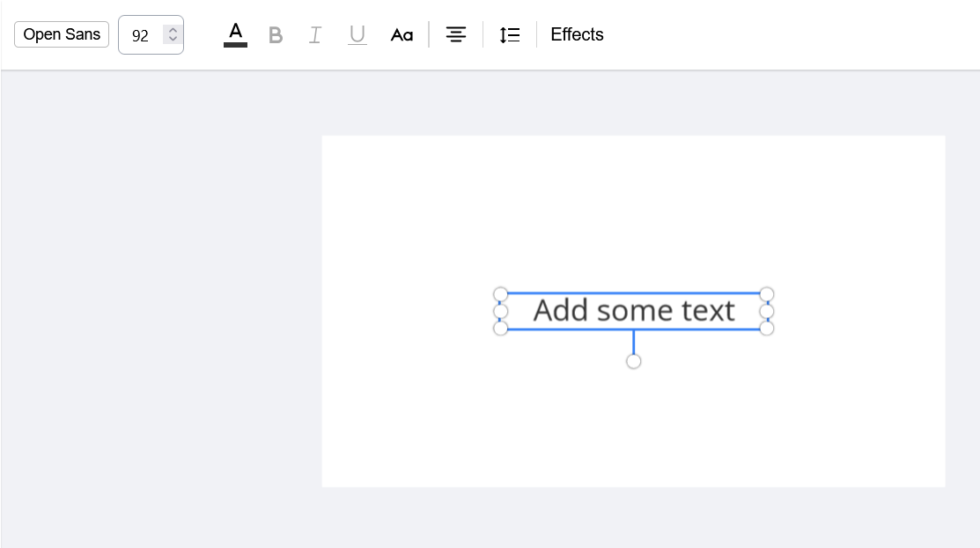
Task: Open the Effects panel
Action: tap(577, 34)
